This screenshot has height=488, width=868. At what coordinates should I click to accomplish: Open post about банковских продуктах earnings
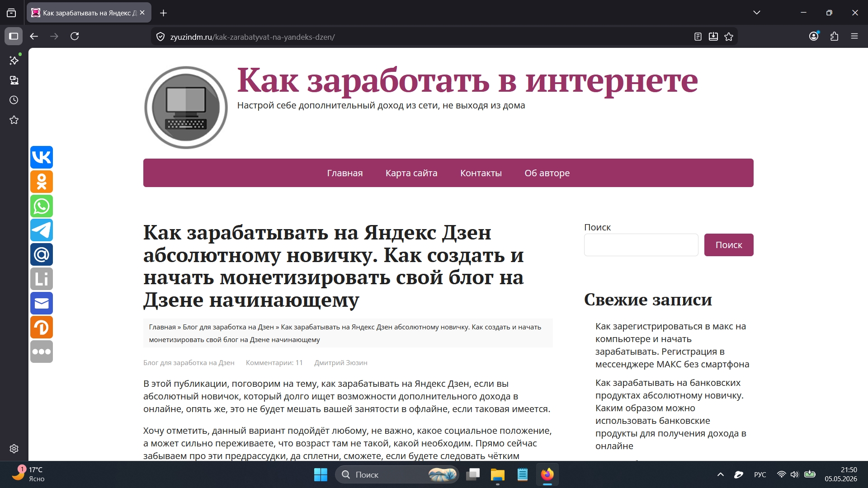click(x=670, y=414)
